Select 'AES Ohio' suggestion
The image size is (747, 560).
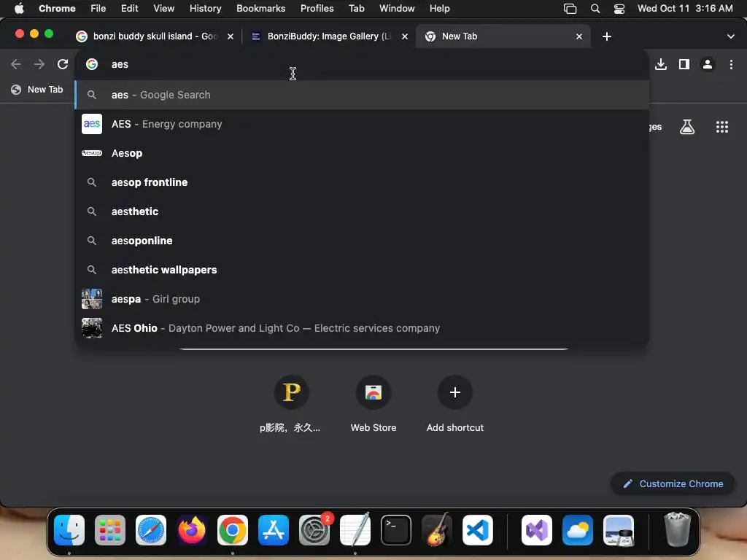coord(362,328)
